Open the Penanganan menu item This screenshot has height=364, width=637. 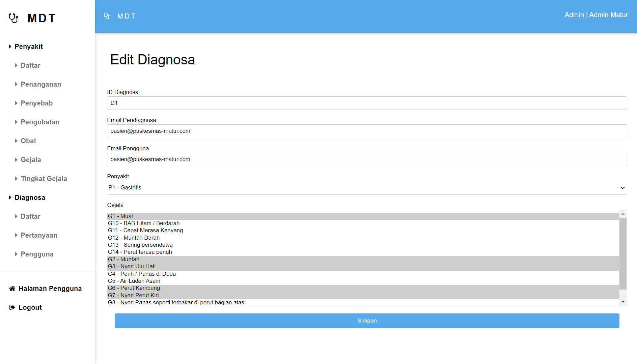click(41, 84)
